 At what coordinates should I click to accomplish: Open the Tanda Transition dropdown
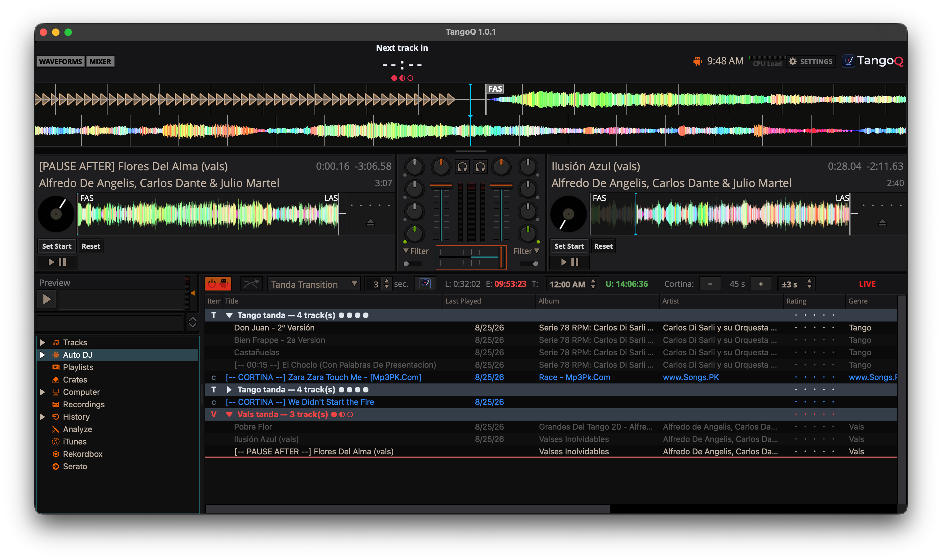pos(313,284)
